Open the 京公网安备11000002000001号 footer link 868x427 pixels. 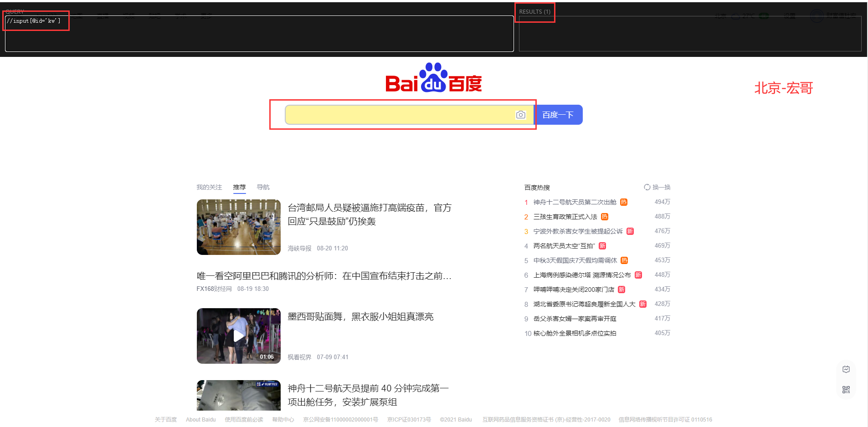340,420
